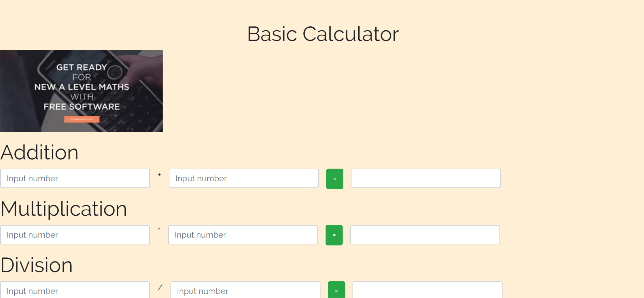Click the green equals button for Division
The width and height of the screenshot is (644, 298).
click(336, 290)
